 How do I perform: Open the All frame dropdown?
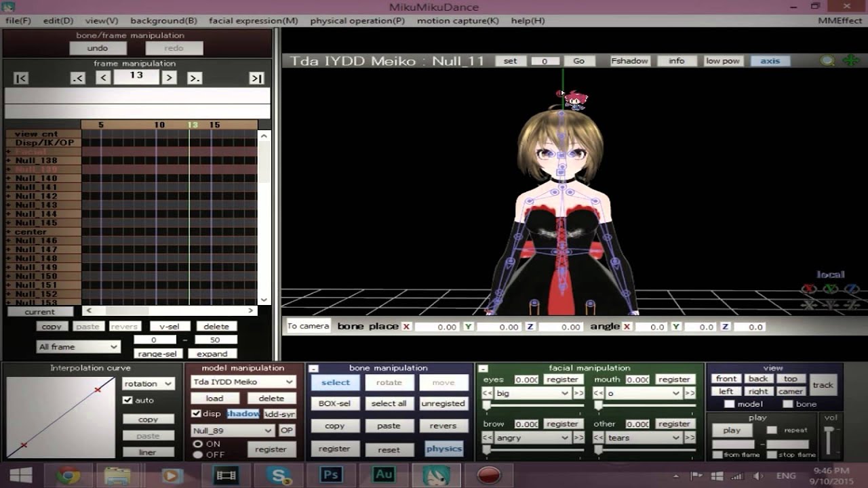click(79, 347)
